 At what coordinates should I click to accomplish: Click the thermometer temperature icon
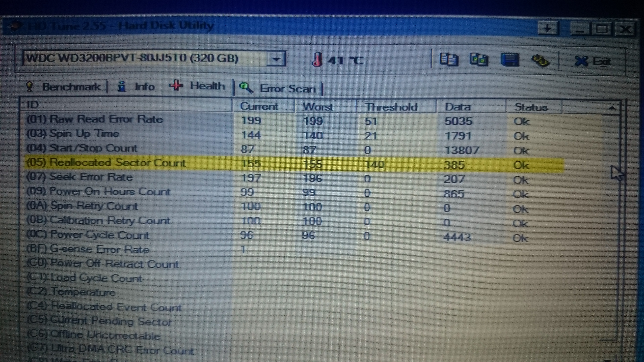tap(317, 59)
